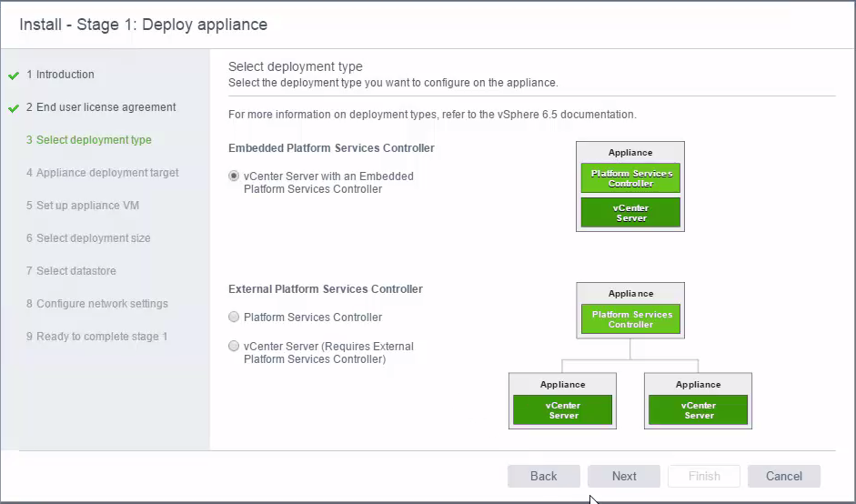Viewport: 856px width, 504px height.
Task: Go to step 1 Introduction
Action: pos(60,75)
